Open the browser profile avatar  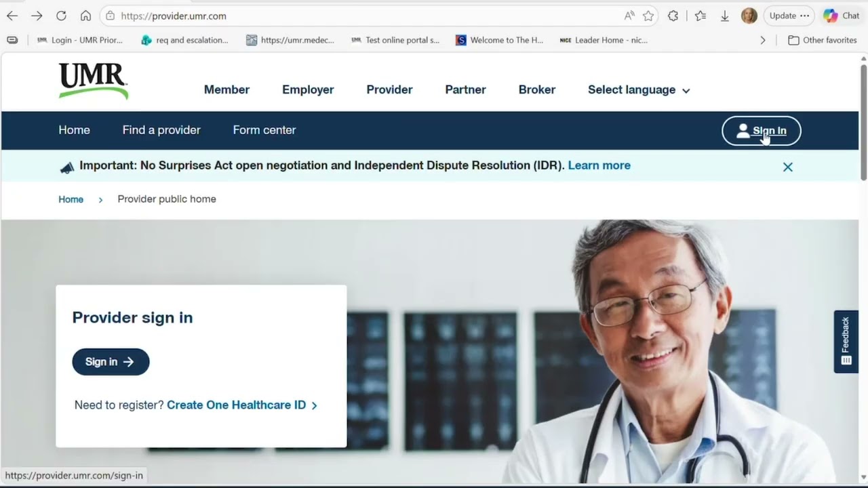click(749, 16)
